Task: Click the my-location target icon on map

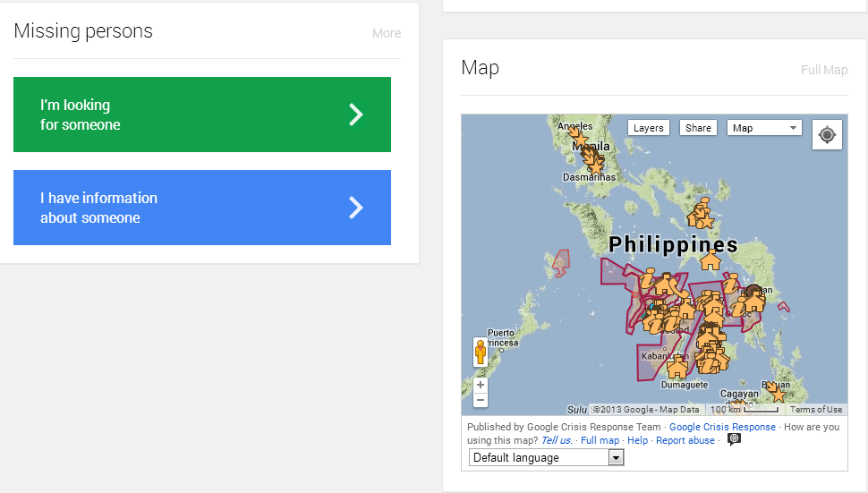Action: (827, 135)
